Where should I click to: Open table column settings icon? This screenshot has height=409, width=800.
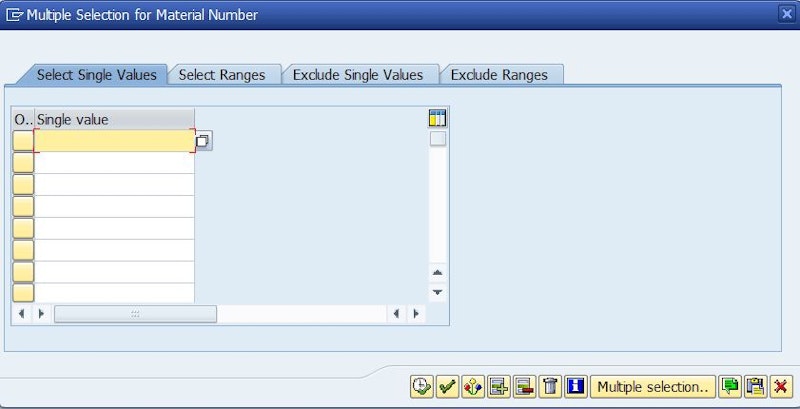coord(437,119)
